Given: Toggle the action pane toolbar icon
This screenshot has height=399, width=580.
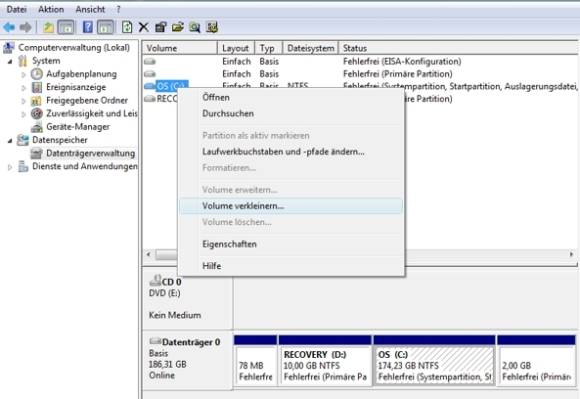Looking at the screenshot, I should click(105, 27).
